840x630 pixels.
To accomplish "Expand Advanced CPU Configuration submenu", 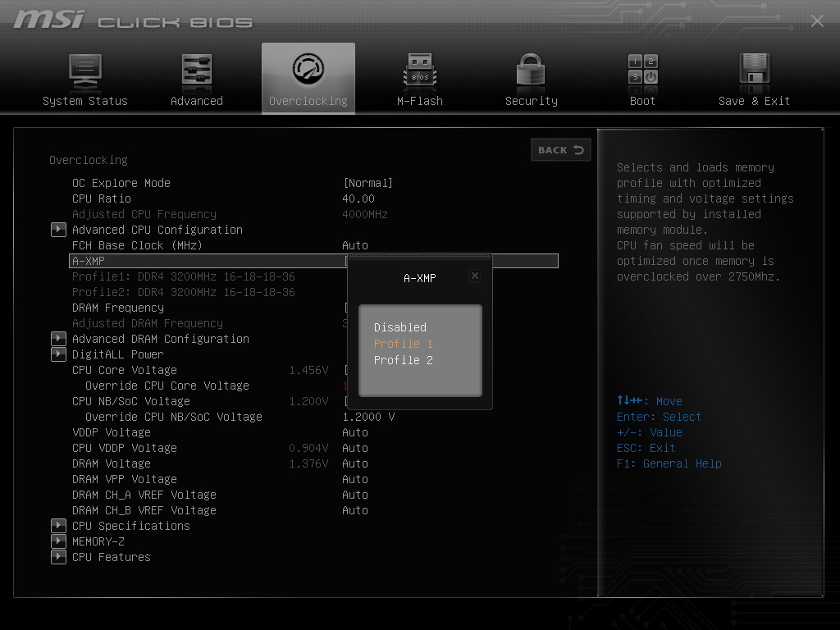I will [58, 230].
